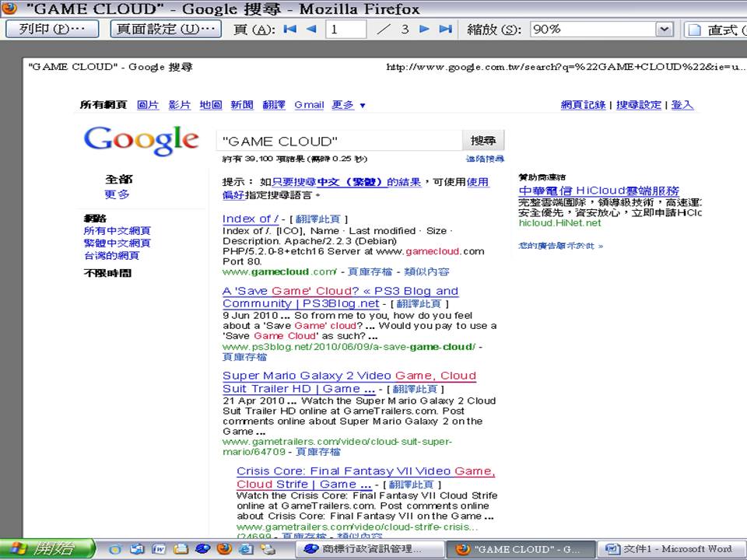Jump to last page in print preview

(x=445, y=30)
